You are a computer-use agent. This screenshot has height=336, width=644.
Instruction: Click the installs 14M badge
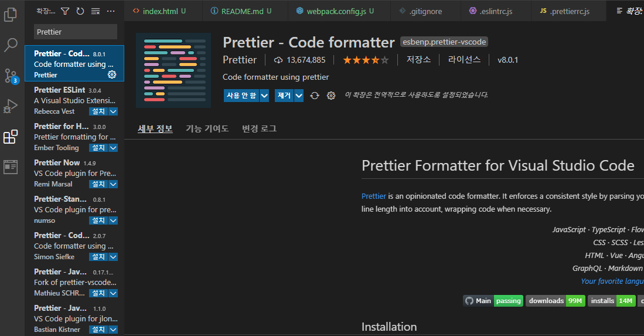pyautogui.click(x=612, y=301)
